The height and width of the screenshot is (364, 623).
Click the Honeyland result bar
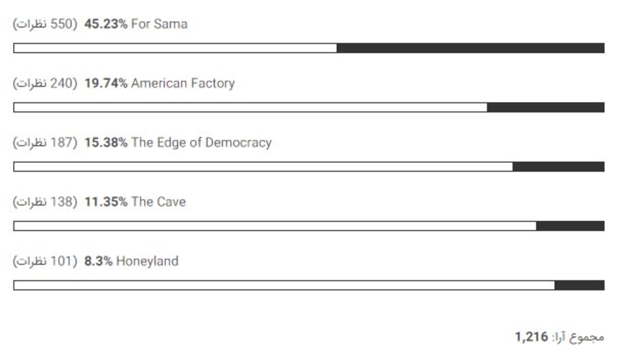click(x=309, y=285)
